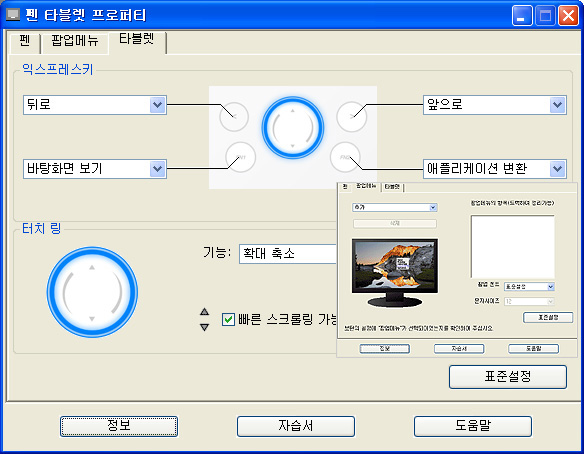Switch to the 펜 tab
The height and width of the screenshot is (454, 584).
click(x=25, y=41)
